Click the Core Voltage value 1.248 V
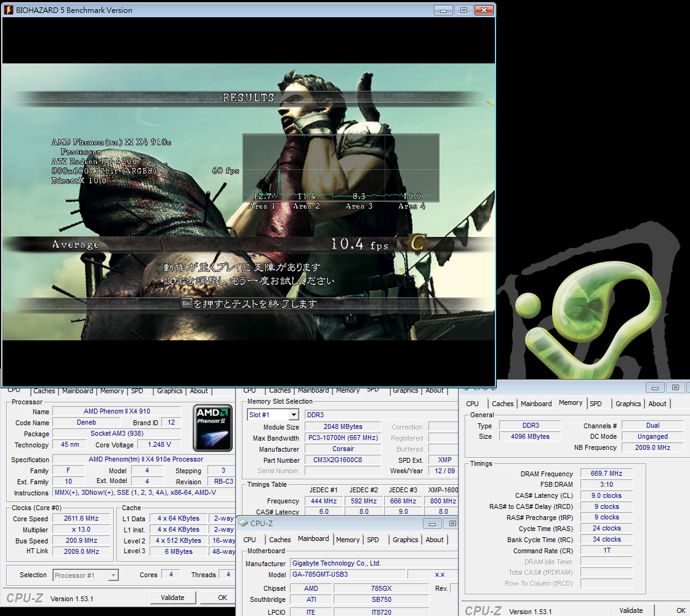The height and width of the screenshot is (616, 690). pos(159,444)
